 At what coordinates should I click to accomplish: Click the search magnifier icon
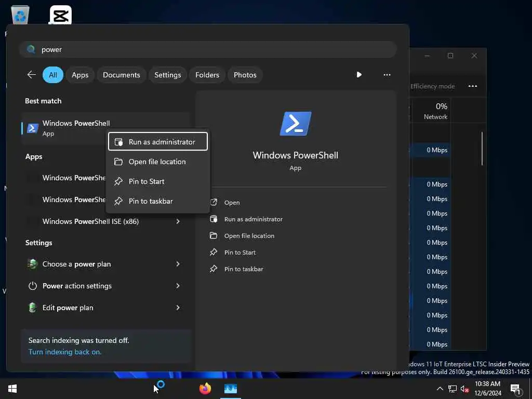point(31,49)
